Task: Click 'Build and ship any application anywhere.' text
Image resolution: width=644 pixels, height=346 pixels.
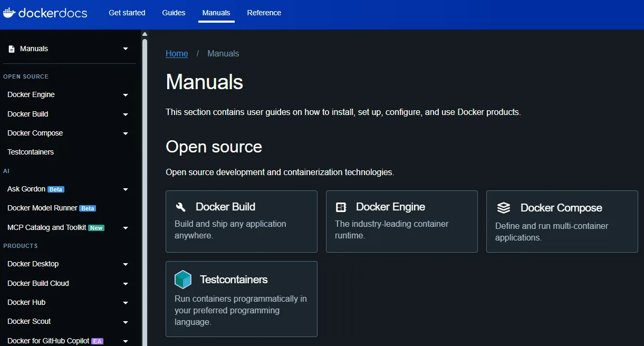Action: point(230,229)
